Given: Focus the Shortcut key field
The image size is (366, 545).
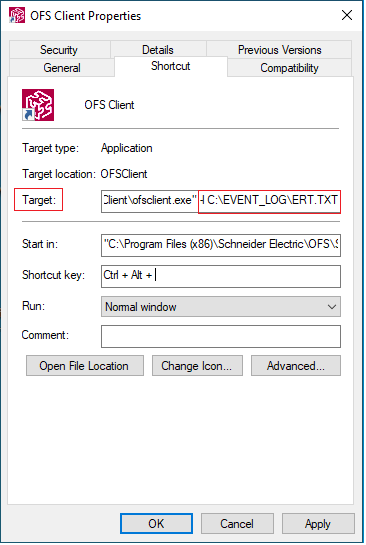Looking at the screenshot, I should [x=221, y=276].
